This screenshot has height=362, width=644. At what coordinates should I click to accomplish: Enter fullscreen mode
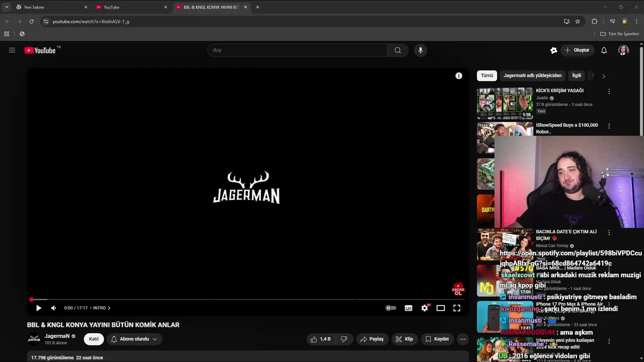[x=457, y=308]
